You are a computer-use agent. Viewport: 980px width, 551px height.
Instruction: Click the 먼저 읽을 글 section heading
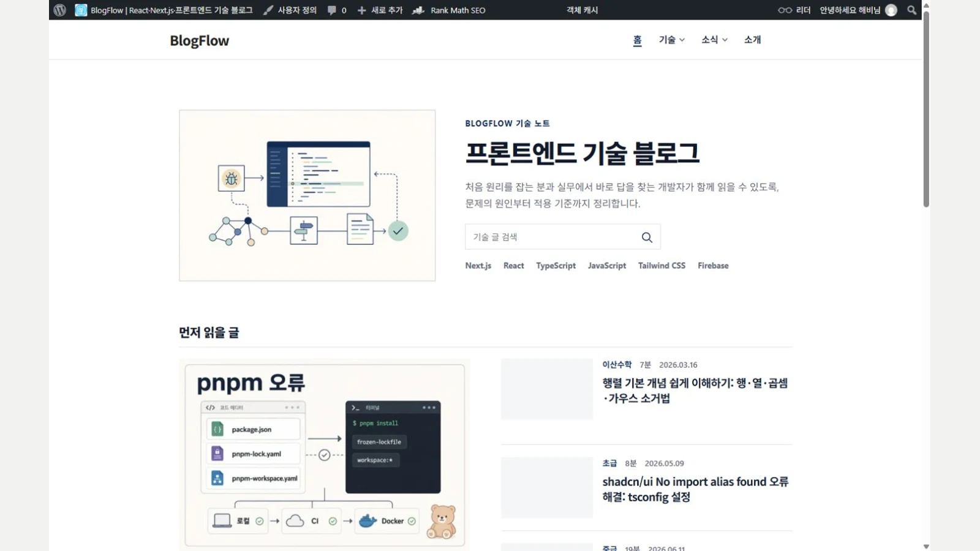point(209,332)
